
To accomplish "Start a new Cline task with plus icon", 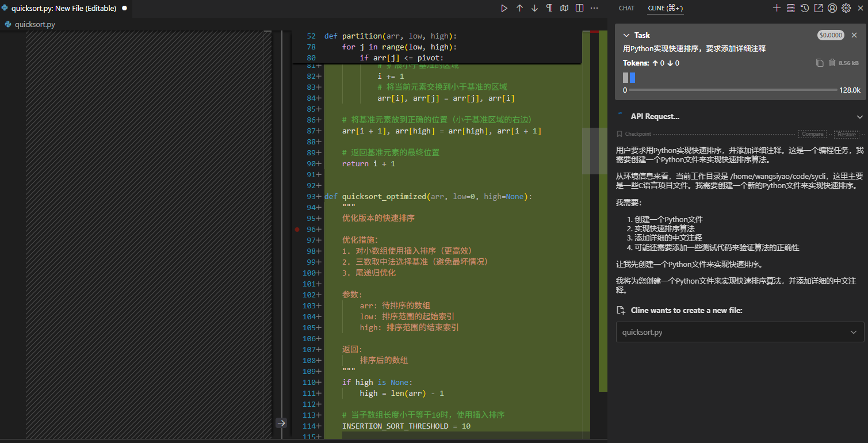I will point(777,8).
